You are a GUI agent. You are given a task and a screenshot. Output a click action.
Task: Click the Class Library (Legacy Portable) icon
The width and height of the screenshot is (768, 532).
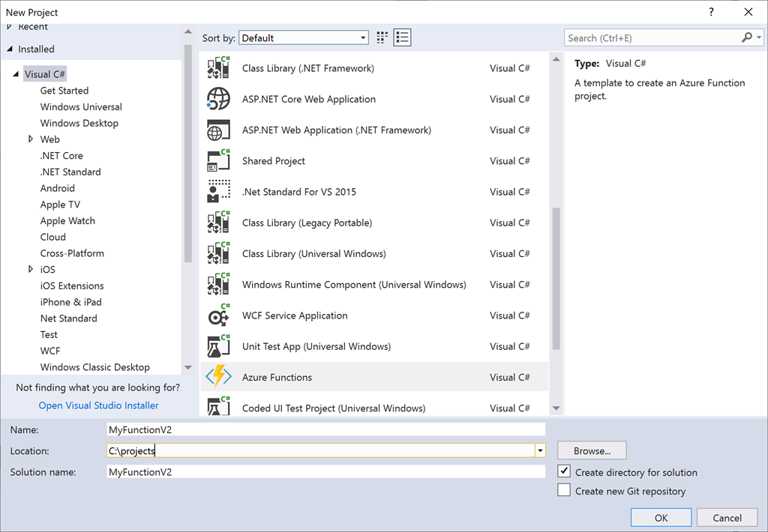[218, 223]
